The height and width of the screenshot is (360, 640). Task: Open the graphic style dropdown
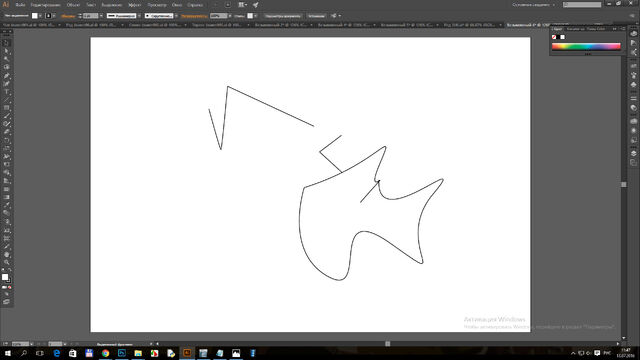tap(256, 16)
